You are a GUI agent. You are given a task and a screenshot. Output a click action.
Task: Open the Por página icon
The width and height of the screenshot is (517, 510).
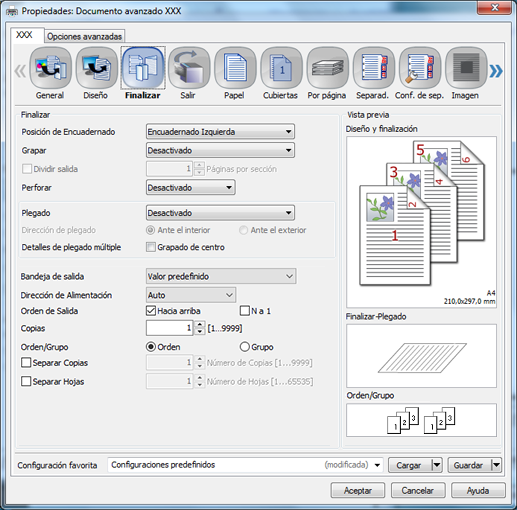pos(328,68)
